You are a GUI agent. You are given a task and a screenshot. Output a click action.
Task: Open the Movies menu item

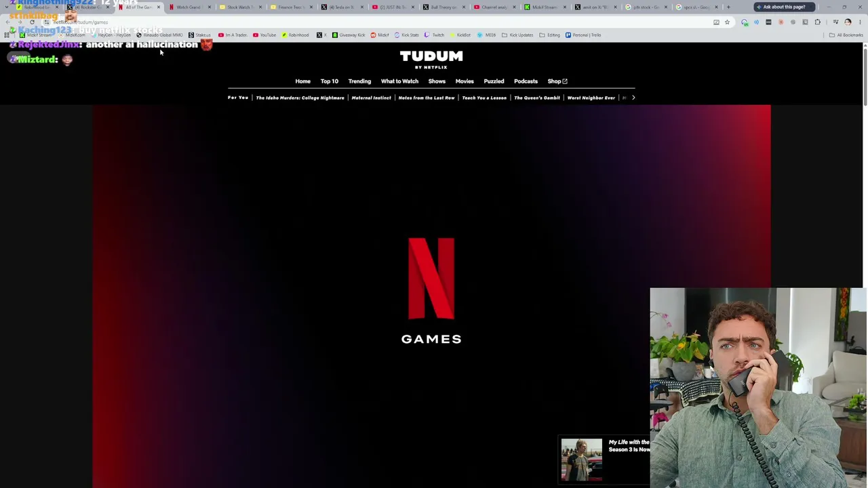(465, 81)
